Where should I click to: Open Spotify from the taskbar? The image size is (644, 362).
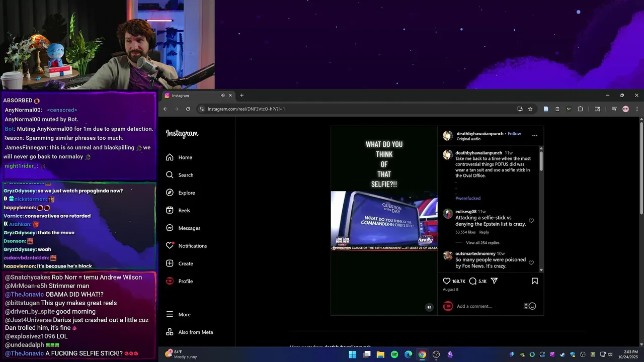pyautogui.click(x=394, y=354)
